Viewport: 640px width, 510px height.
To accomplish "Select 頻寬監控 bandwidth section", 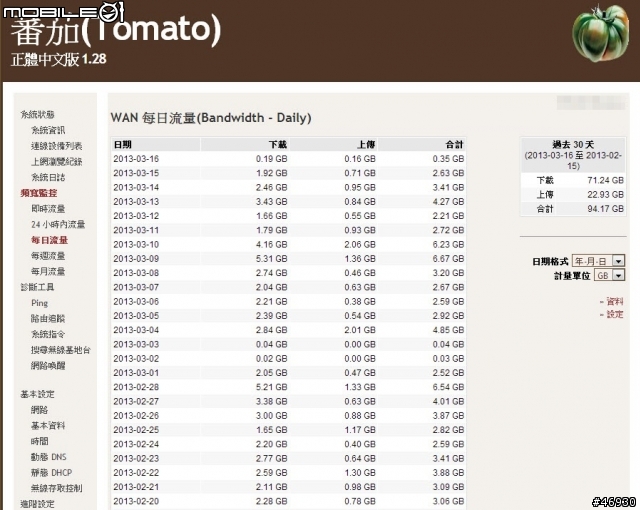I will [x=39, y=193].
